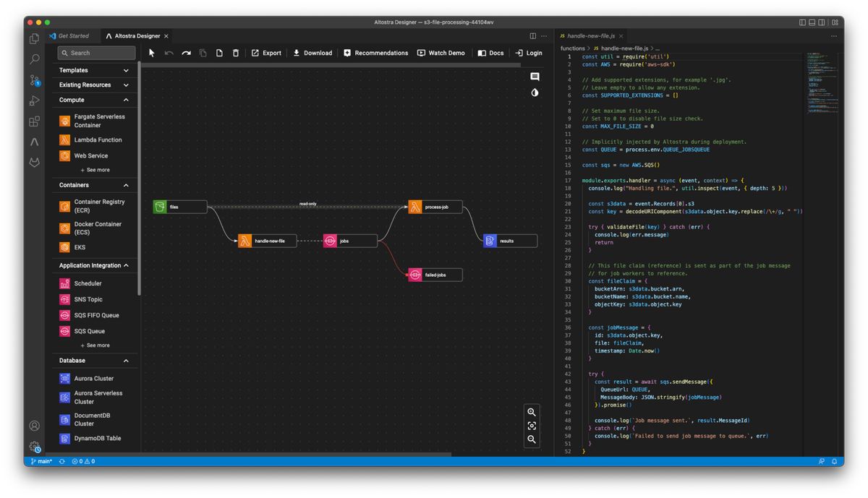This screenshot has width=868, height=498.
Task: Switch to the Get Started tab
Action: point(73,35)
